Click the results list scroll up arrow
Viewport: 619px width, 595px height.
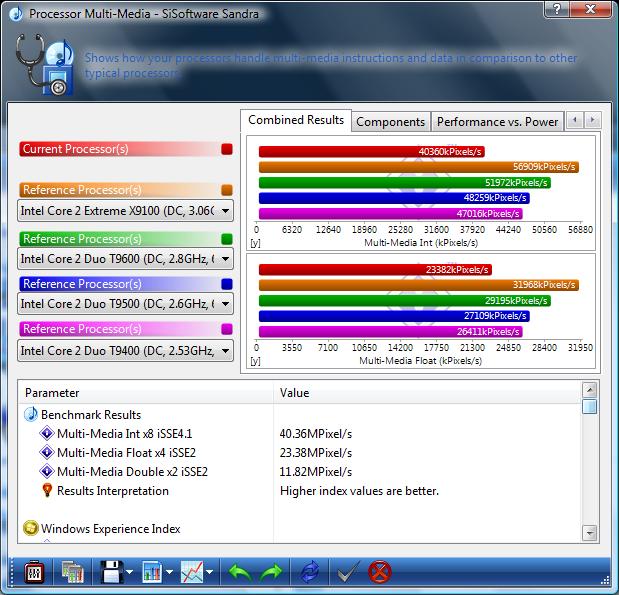click(590, 390)
